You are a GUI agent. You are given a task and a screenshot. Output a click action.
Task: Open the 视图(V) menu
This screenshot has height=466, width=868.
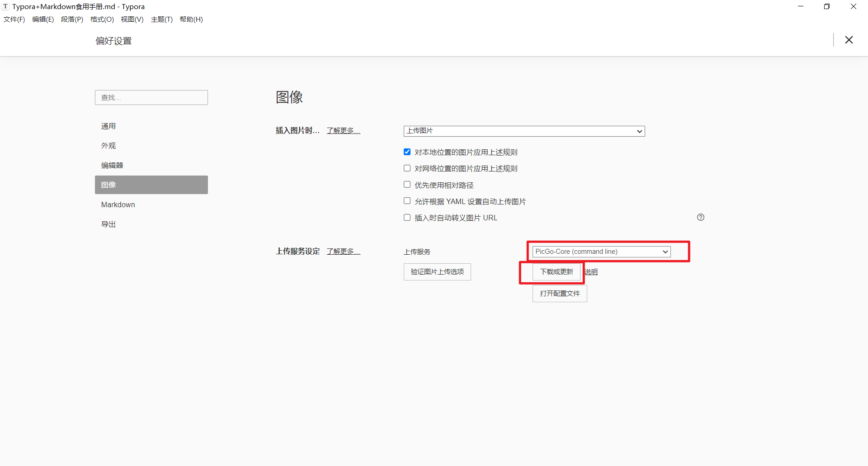pos(132,19)
